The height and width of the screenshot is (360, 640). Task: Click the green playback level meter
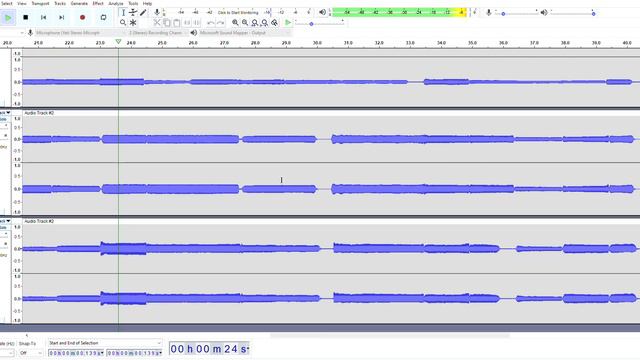(399, 13)
